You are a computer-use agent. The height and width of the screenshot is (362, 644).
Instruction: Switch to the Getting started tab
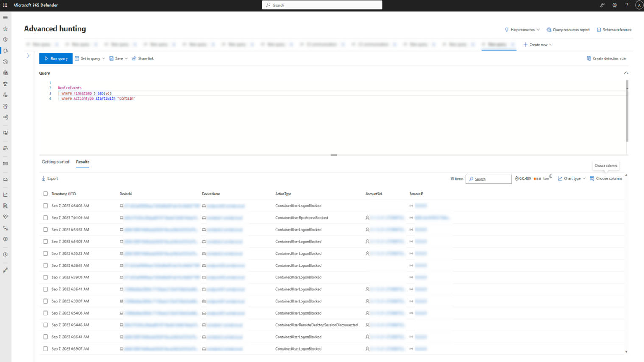coord(55,162)
